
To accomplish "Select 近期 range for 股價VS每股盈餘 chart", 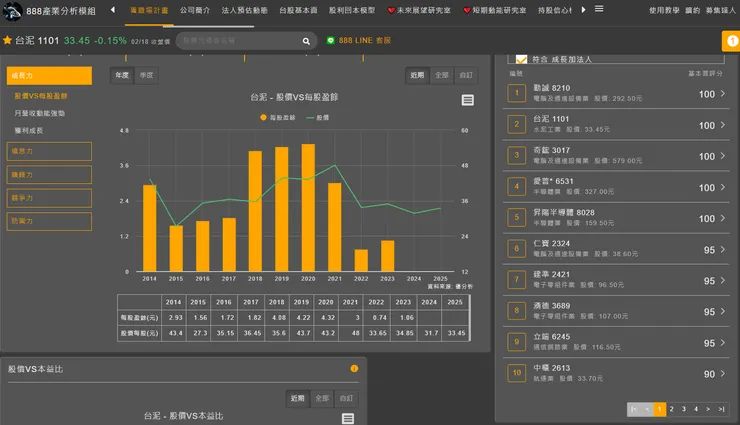I will click(417, 75).
